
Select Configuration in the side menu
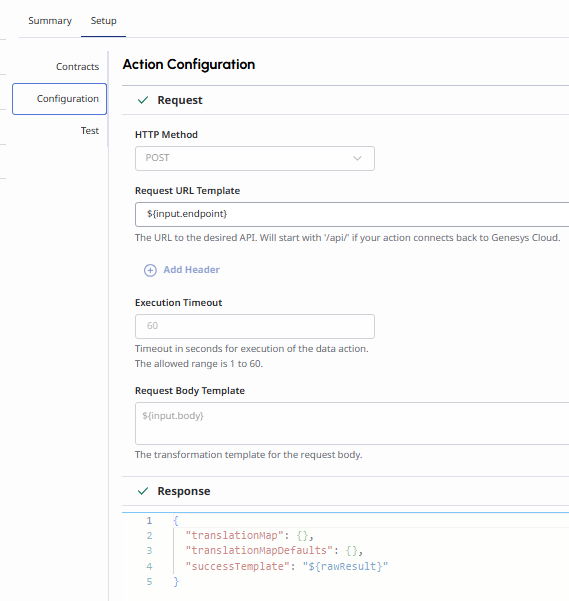(59, 99)
